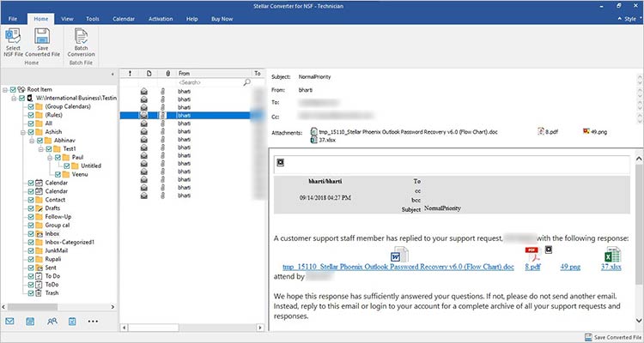Click the search magnifier icon in From column
Screen dimensions: 644x343
(x=246, y=82)
